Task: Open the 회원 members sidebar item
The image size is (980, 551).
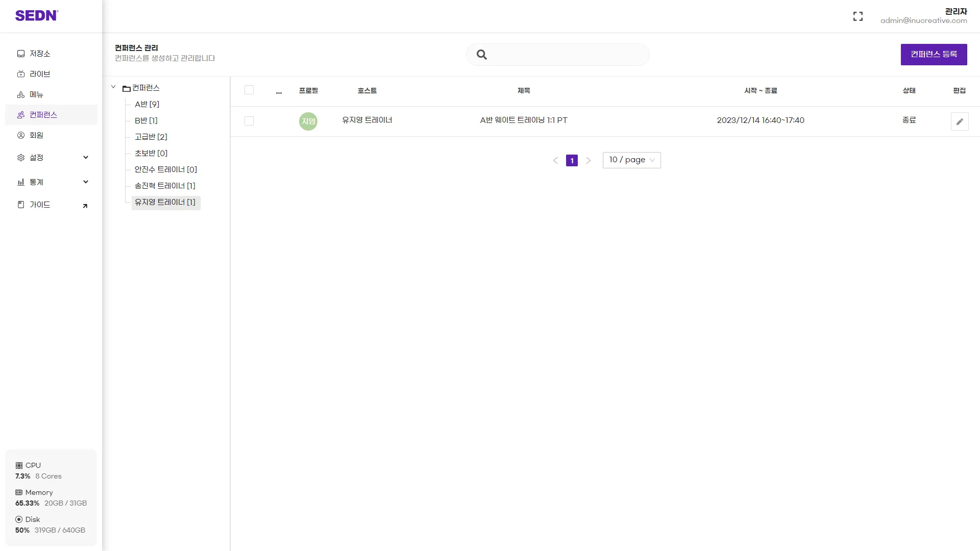Action: (x=36, y=135)
